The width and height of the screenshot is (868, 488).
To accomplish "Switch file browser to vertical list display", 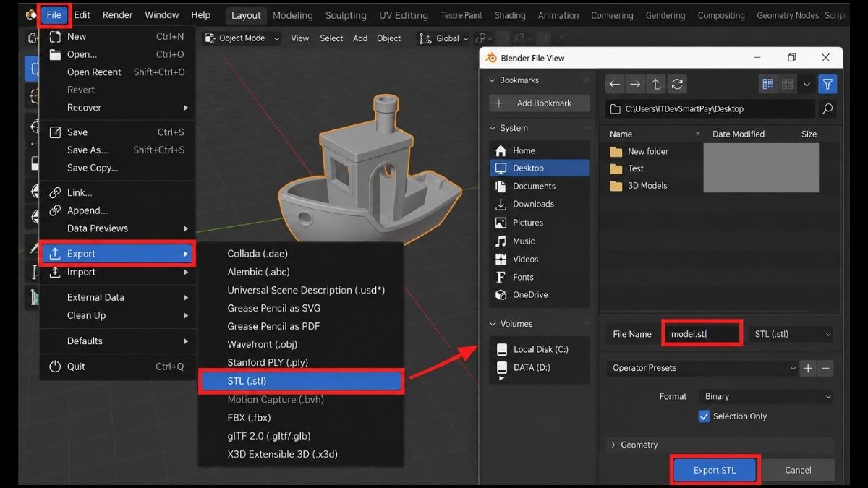I will [768, 84].
